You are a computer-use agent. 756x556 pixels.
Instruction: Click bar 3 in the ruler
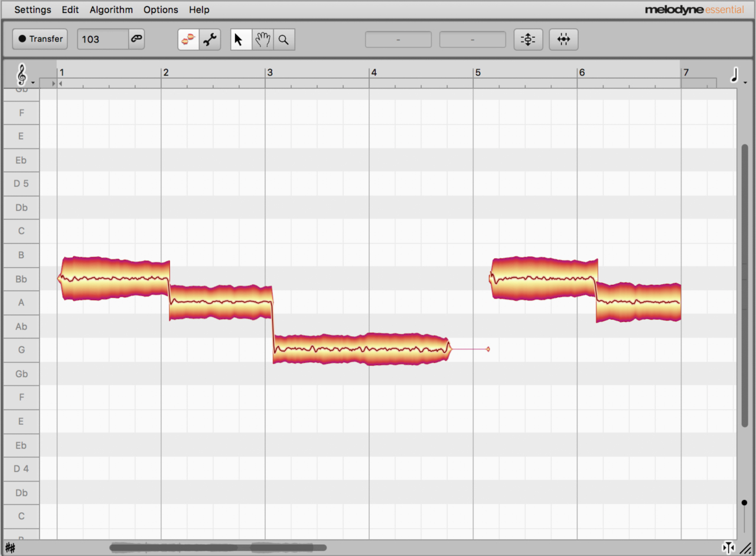(270, 73)
